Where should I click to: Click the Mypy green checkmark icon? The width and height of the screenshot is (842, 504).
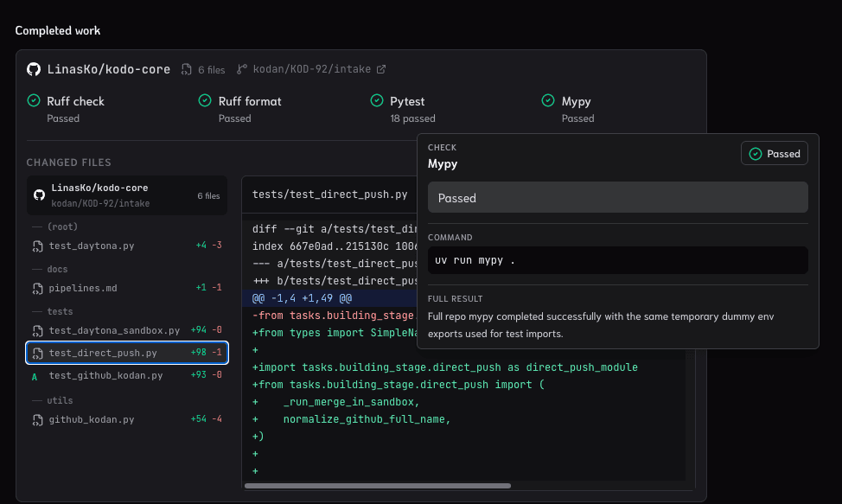pos(548,100)
